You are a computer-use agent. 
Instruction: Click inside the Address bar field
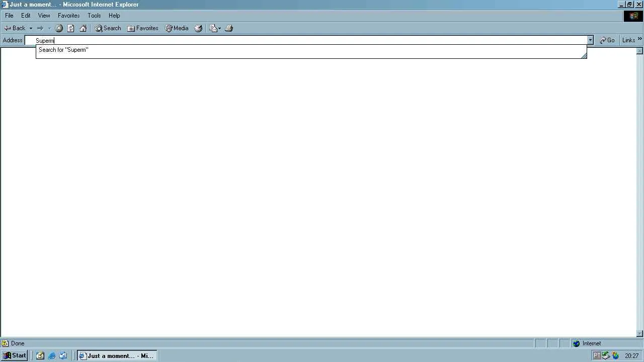point(306,40)
